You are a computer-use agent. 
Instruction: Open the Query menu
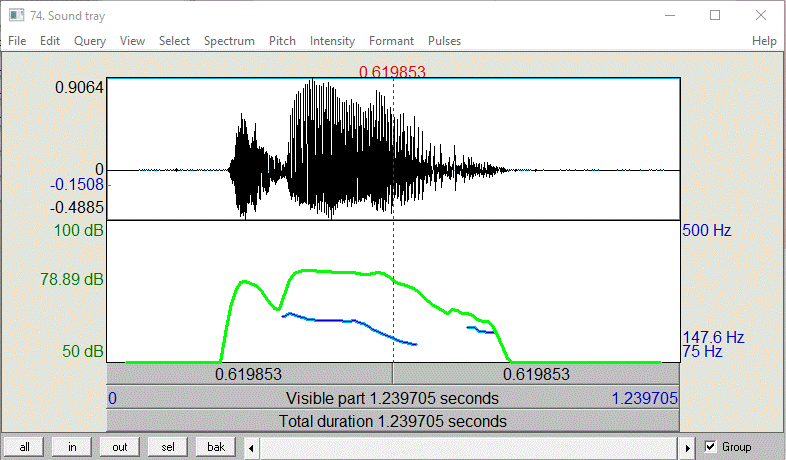(90, 41)
